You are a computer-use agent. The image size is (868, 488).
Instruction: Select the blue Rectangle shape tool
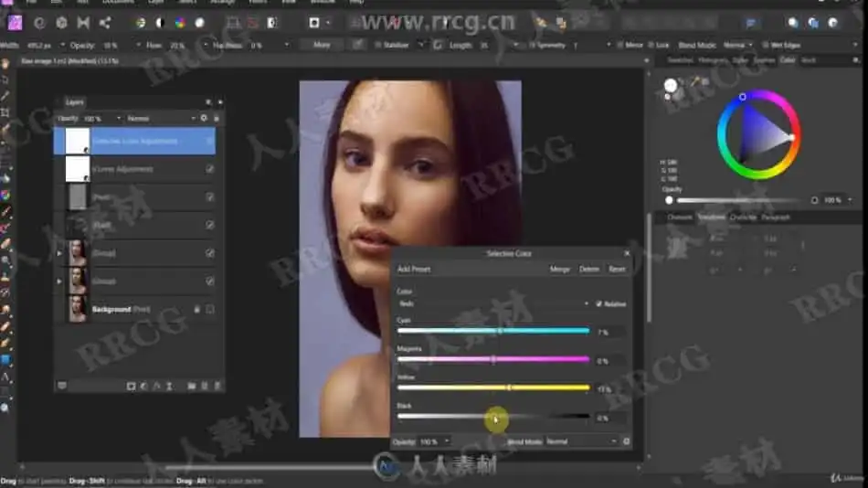5,360
